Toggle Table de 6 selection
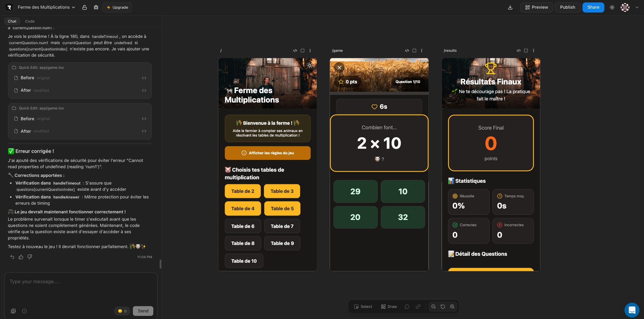The image size is (644, 319). 243,226
